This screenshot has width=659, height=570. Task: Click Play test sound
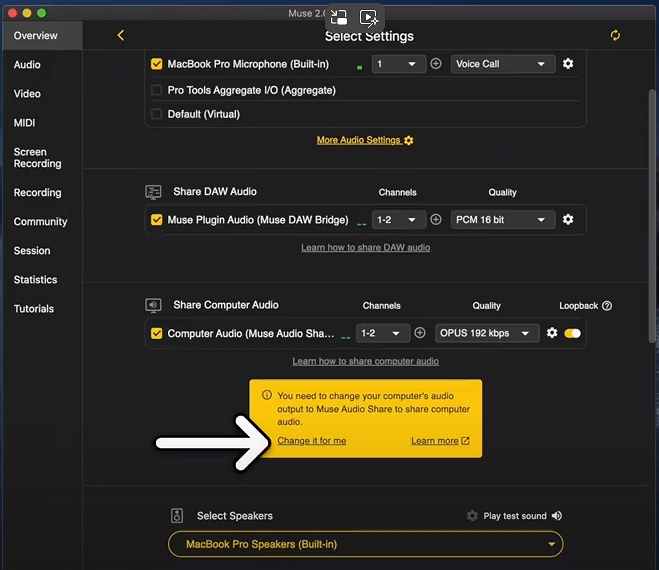click(515, 516)
